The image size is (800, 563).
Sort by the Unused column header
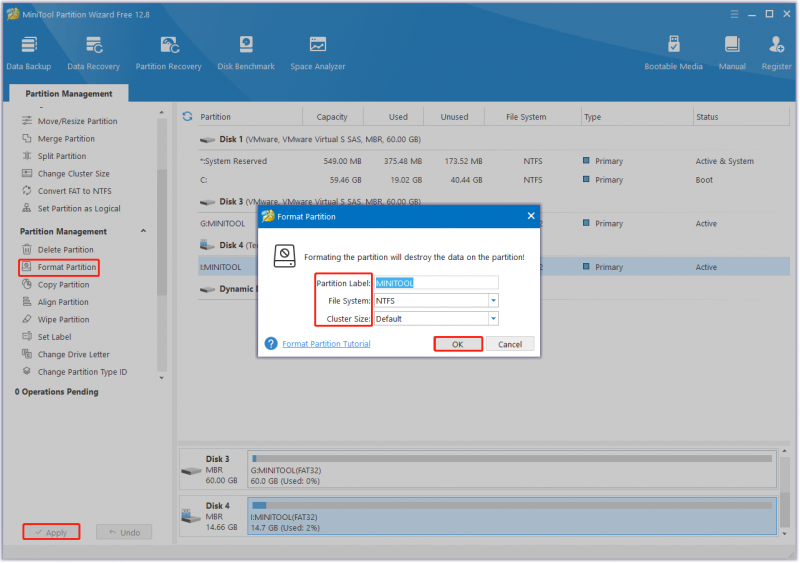(454, 117)
